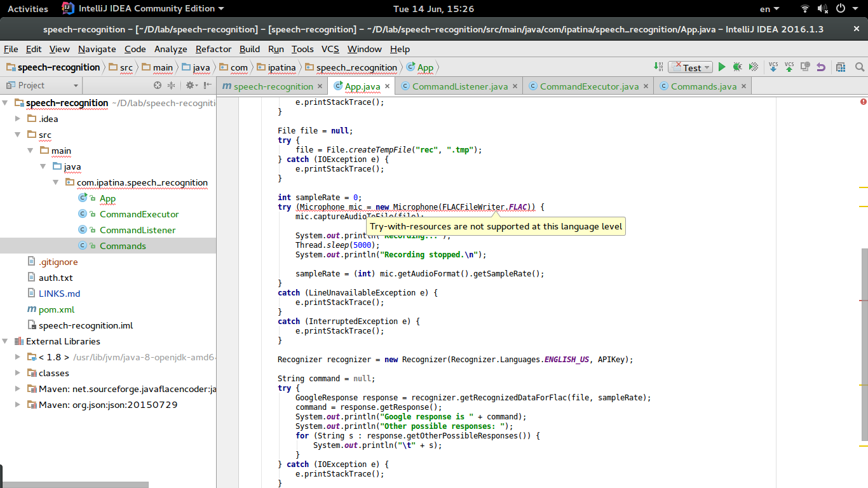Click the muted volume icon in top bar
The width and height of the screenshot is (868, 488).
click(x=822, y=9)
